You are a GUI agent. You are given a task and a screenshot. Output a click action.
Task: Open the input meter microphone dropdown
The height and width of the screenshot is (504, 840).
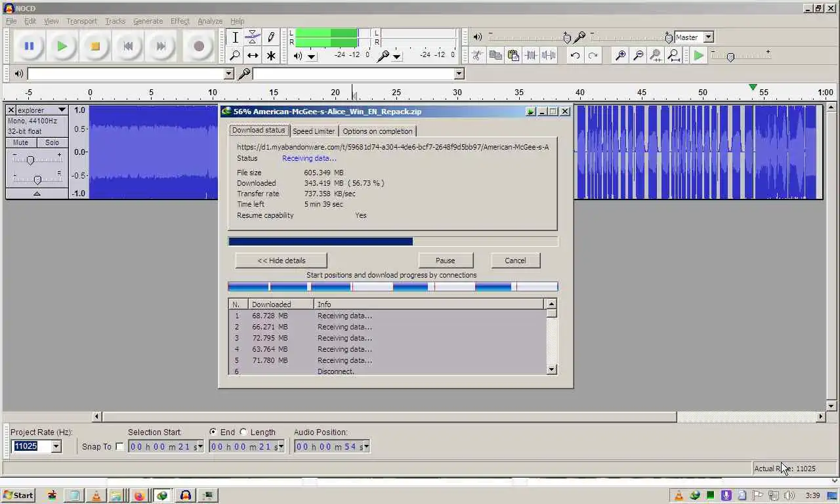tap(397, 56)
